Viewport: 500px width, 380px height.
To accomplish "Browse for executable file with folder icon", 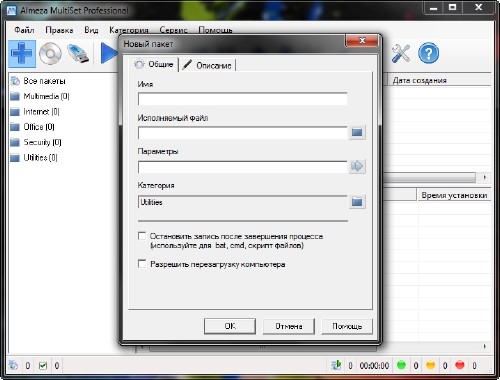I will [357, 132].
